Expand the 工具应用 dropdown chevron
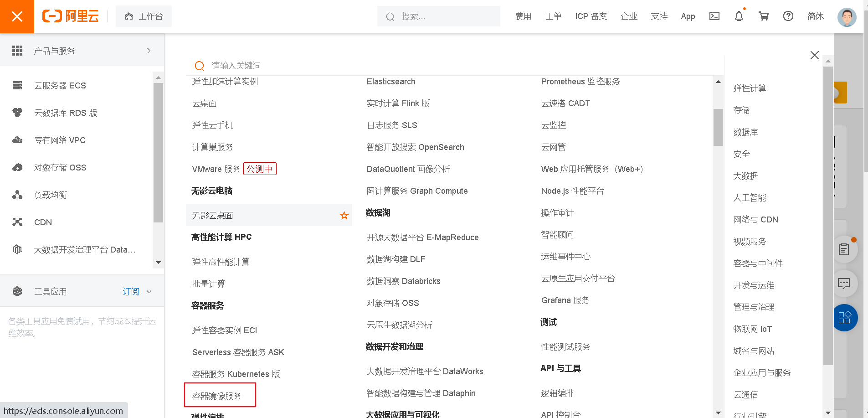This screenshot has height=418, width=868. tap(149, 291)
